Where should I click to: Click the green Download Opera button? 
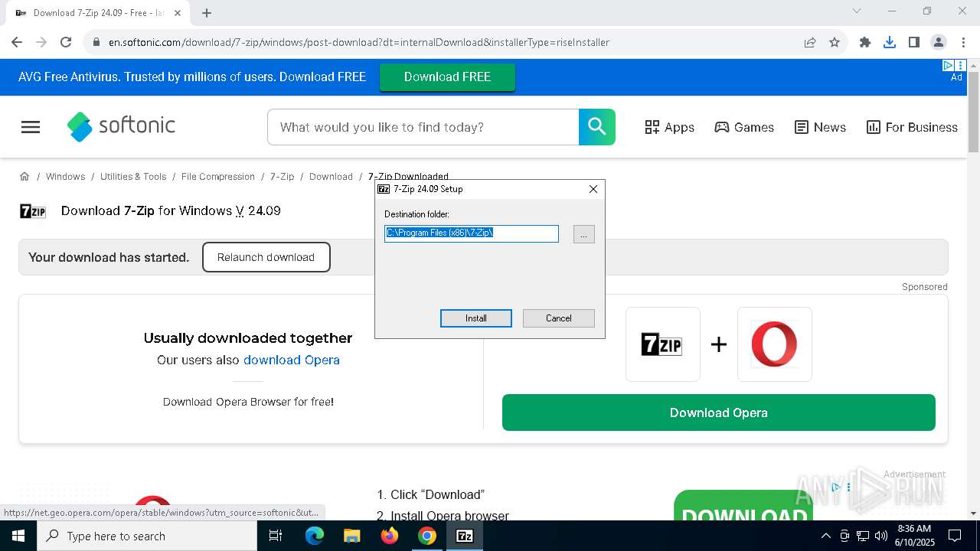(x=719, y=412)
